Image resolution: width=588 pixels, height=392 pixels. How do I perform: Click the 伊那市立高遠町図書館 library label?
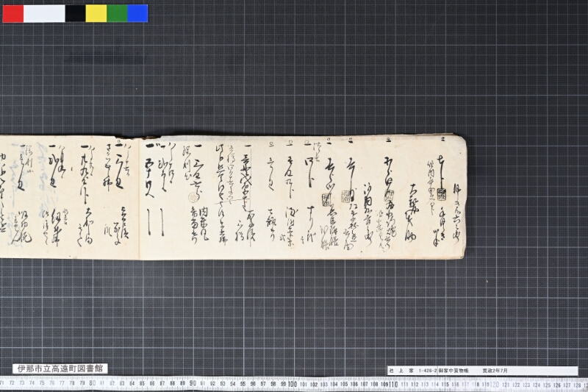tap(60, 368)
